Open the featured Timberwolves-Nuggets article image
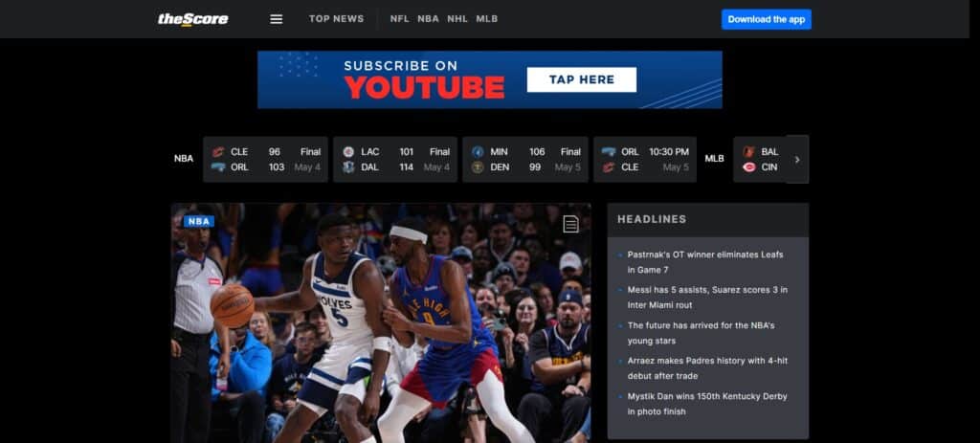The image size is (980, 443). point(381,323)
